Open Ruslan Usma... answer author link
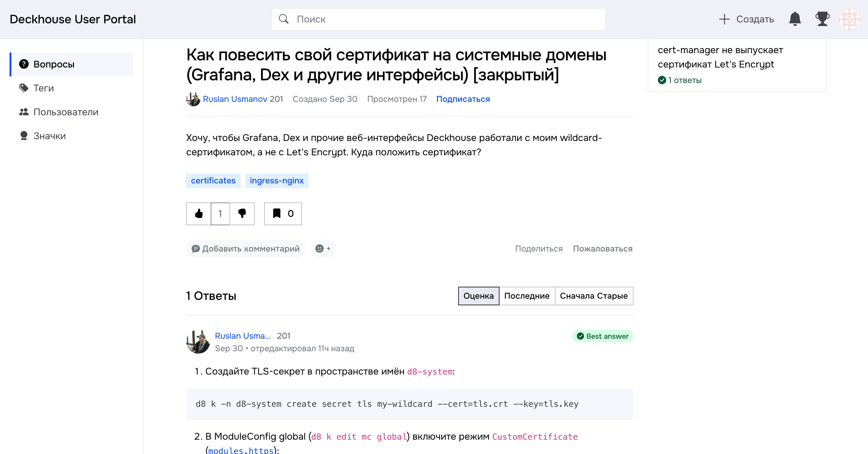 tap(243, 336)
